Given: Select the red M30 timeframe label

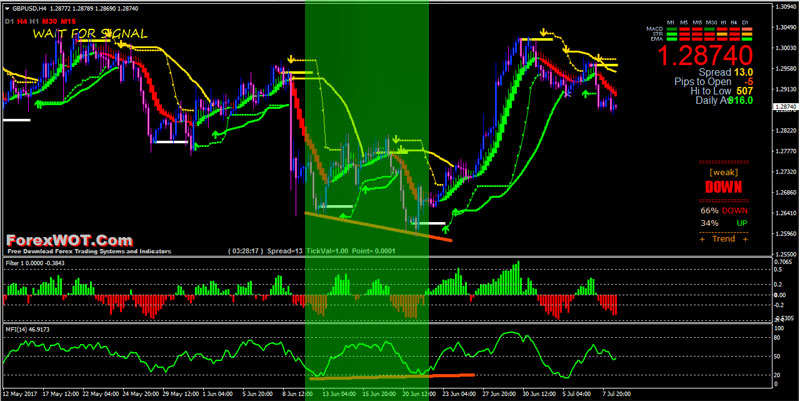Looking at the screenshot, I should pos(49,21).
